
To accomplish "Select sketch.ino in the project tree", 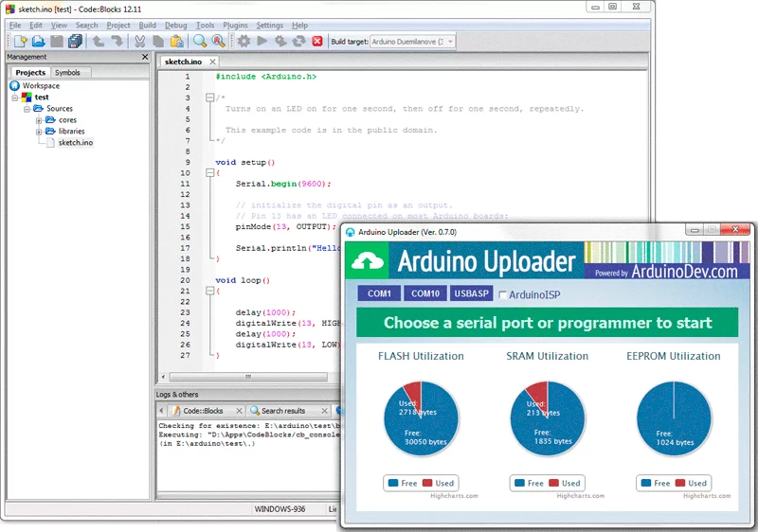I will [x=76, y=142].
